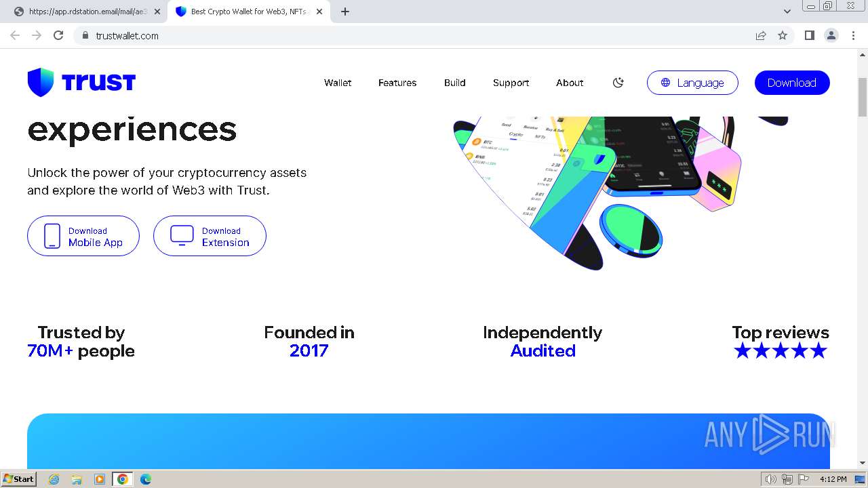Open Internet Explorer from taskbar
This screenshot has height=488, width=868.
click(x=54, y=479)
